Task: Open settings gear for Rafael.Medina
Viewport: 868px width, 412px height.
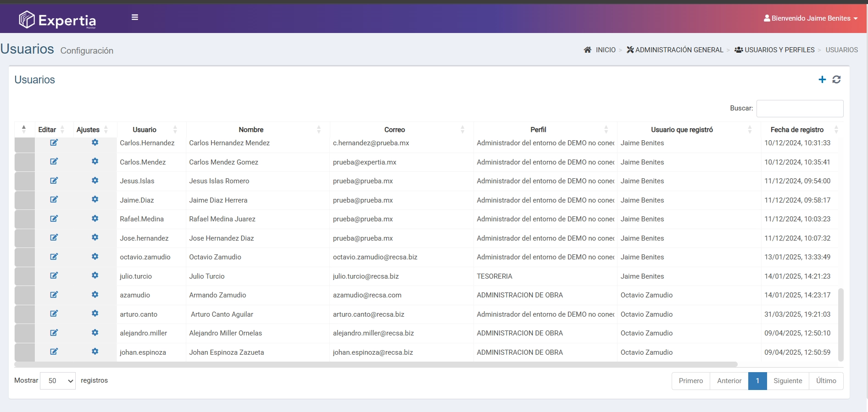Action: click(95, 219)
